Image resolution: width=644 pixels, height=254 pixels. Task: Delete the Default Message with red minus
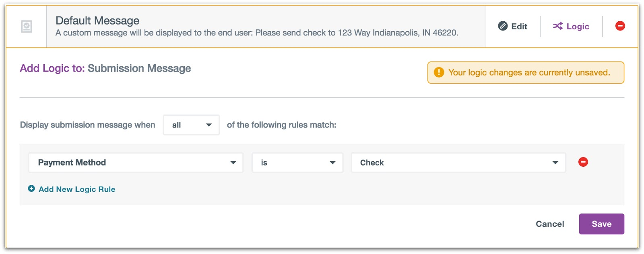point(620,26)
